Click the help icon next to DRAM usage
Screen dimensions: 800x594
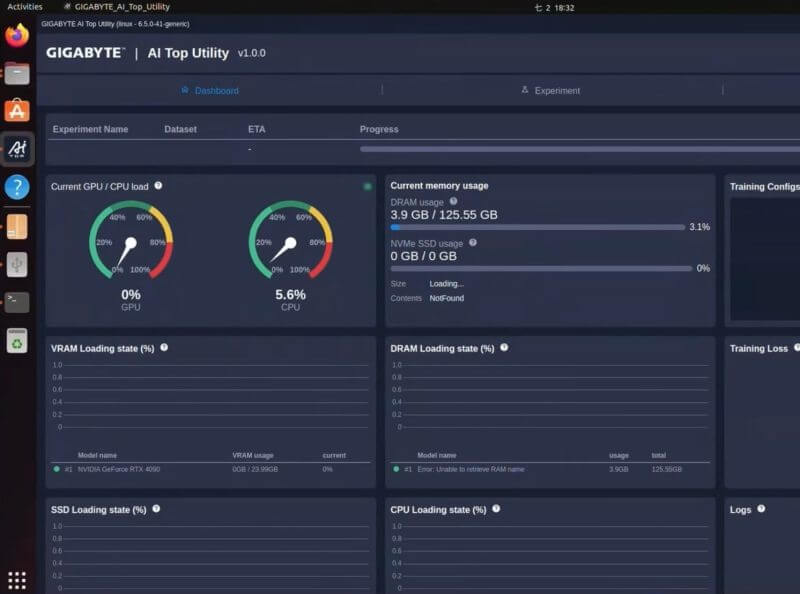[453, 202]
